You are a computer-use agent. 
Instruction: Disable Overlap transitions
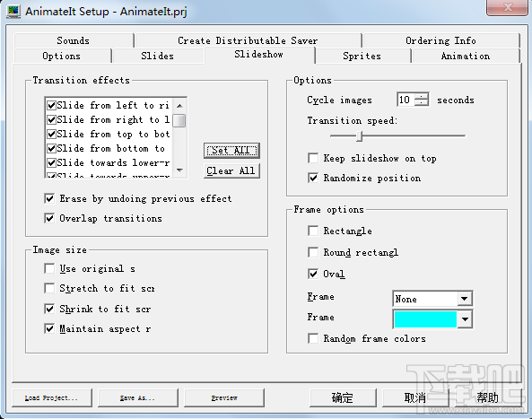pos(49,218)
